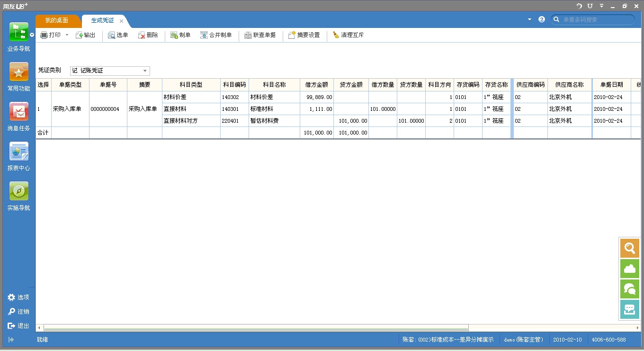Collapse the sidebar with arrow icon

11,340
